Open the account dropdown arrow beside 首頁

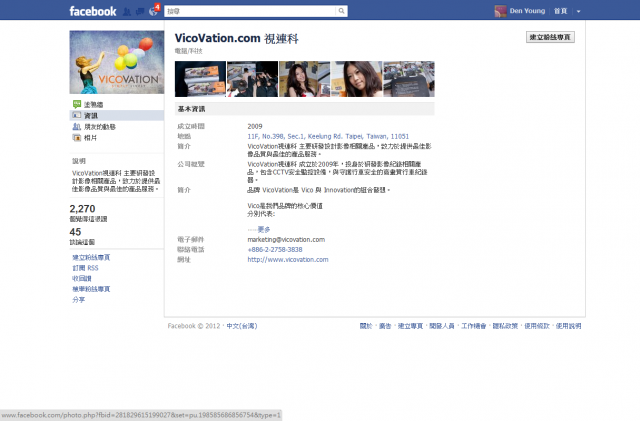point(578,11)
